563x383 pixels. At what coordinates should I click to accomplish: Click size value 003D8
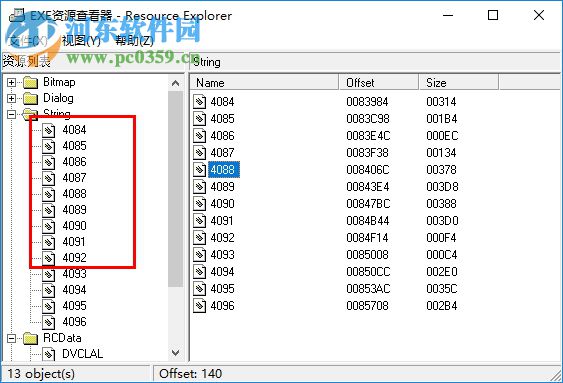442,187
